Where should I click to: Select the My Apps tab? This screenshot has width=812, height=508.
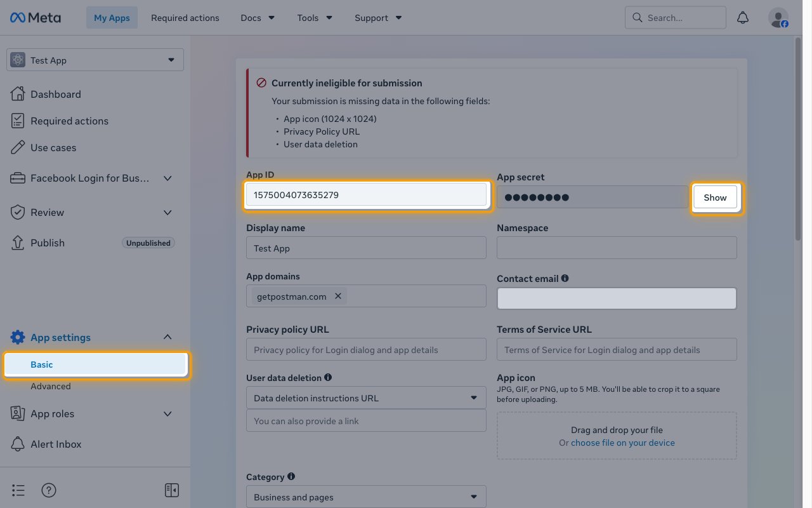pyautogui.click(x=112, y=18)
